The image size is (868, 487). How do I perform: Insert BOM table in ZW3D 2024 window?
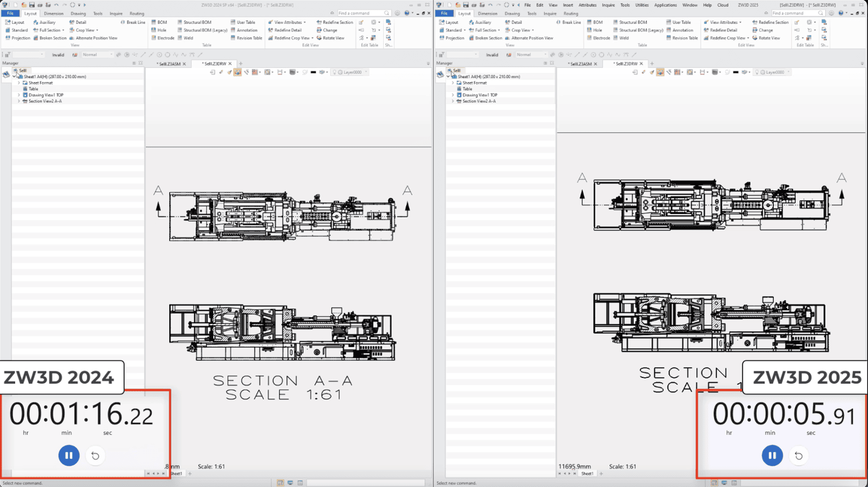pyautogui.click(x=159, y=22)
